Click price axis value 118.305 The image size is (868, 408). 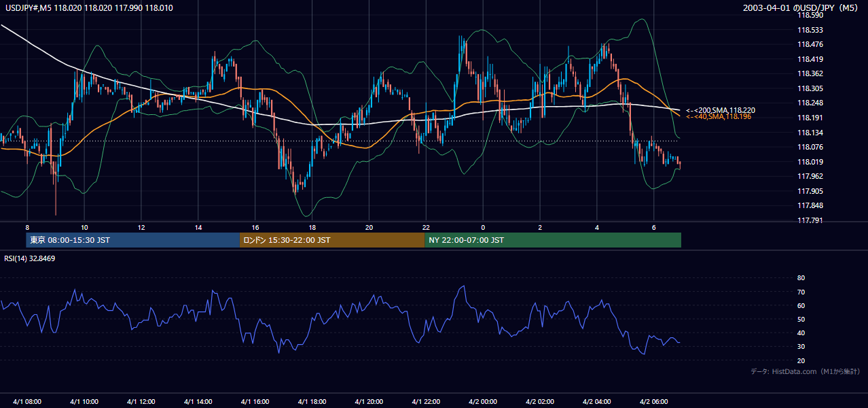[810, 88]
